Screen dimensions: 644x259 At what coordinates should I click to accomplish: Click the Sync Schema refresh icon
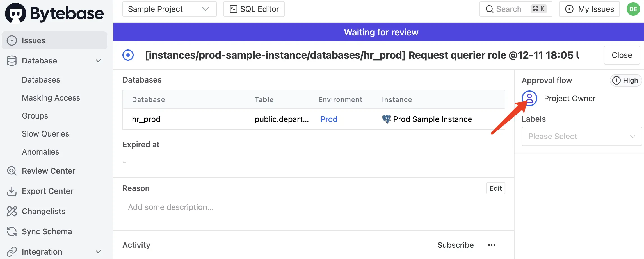click(x=12, y=231)
